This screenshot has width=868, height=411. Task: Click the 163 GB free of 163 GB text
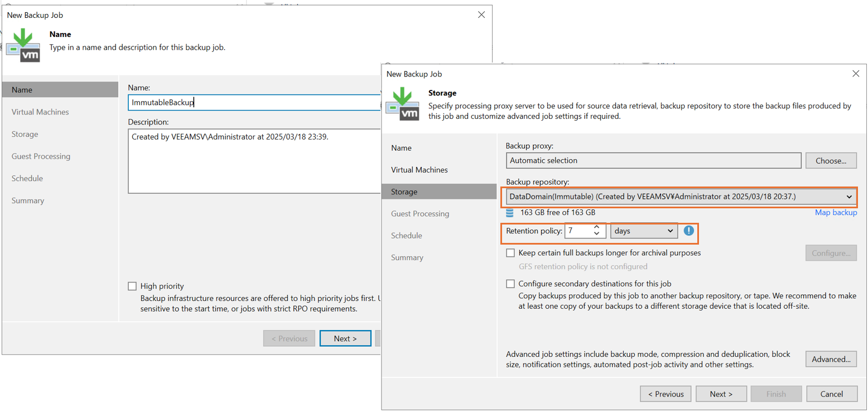(557, 213)
